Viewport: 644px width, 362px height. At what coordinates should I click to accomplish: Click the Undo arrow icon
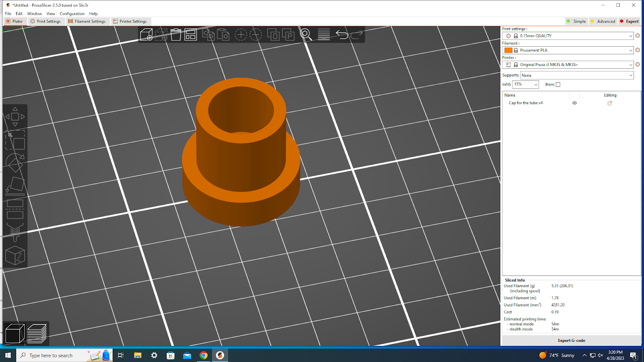pyautogui.click(x=342, y=35)
